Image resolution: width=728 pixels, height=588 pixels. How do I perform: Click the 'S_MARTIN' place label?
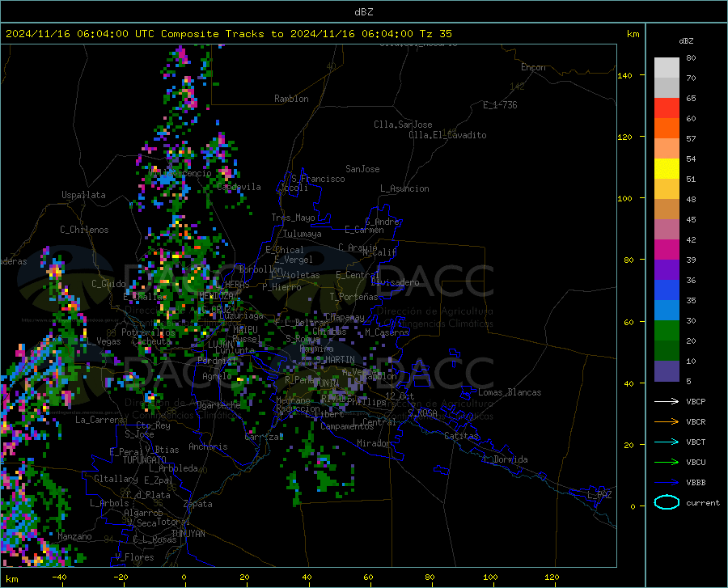(x=335, y=360)
